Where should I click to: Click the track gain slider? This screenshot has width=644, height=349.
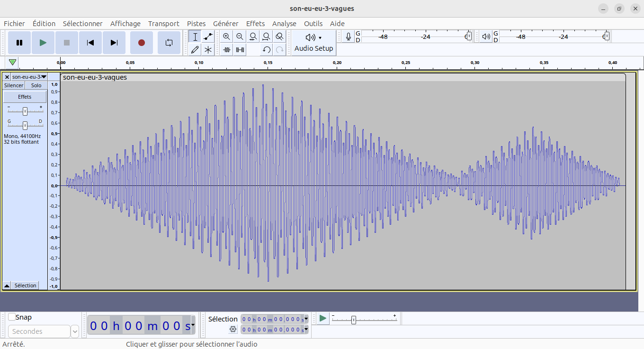click(25, 111)
